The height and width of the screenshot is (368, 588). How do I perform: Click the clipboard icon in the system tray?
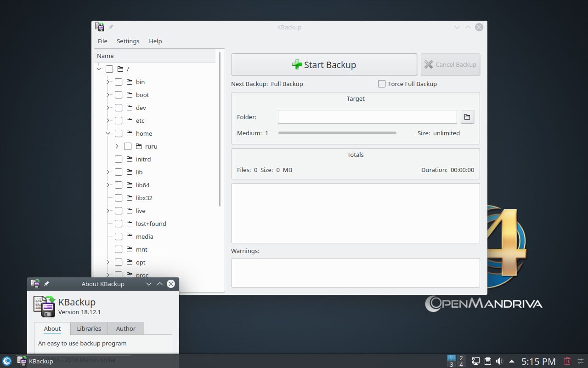point(487,361)
